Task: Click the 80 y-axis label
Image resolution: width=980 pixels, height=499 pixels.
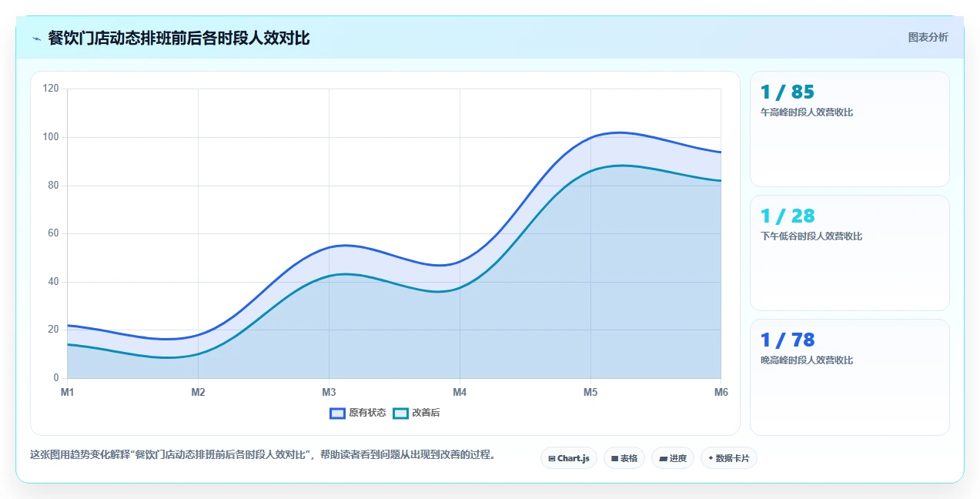Action: coord(54,186)
